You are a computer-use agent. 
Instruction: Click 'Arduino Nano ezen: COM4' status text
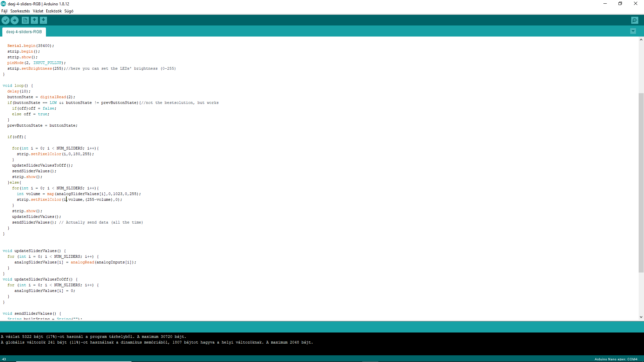616,359
